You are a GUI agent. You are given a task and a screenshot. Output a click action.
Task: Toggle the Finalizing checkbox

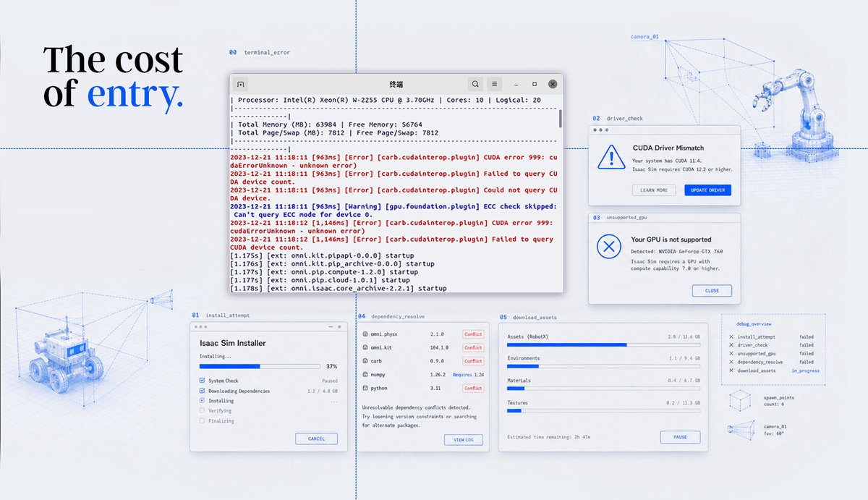[x=202, y=420]
